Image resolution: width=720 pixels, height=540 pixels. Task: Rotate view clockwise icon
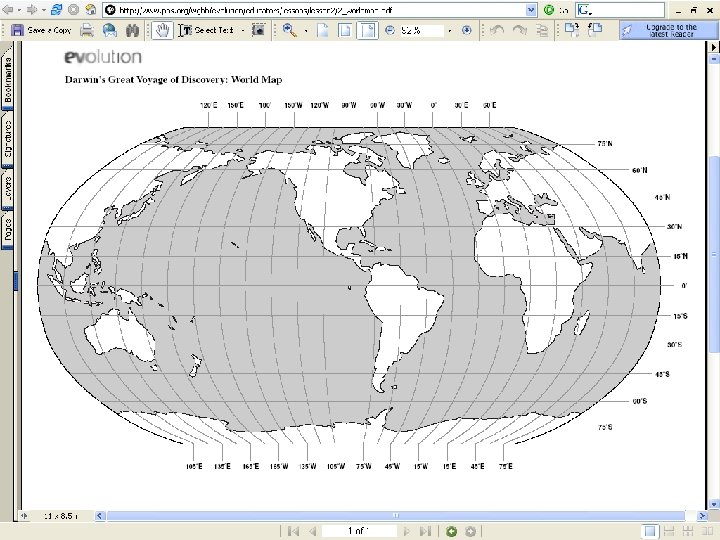click(x=519, y=30)
